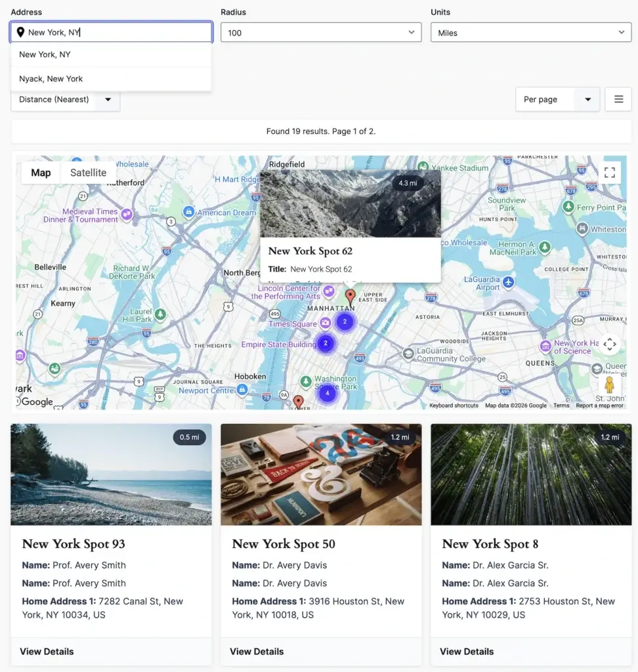Click the Richard W. DeKorte Park label

(132, 272)
